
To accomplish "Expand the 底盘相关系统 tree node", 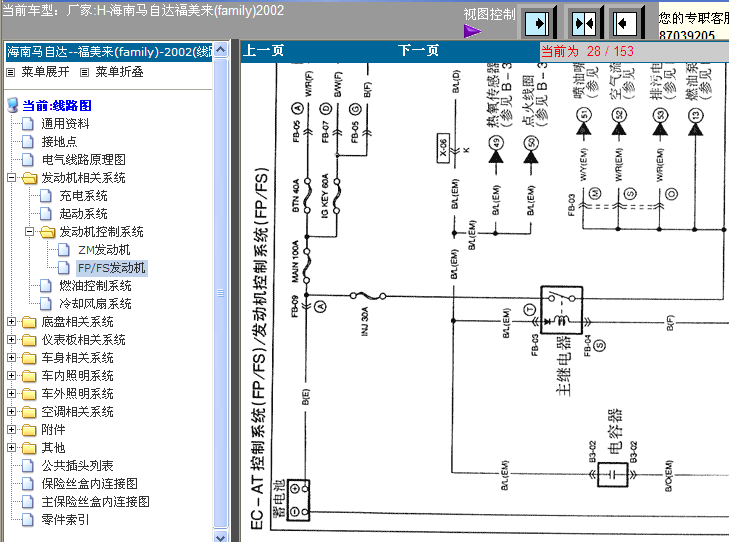I will [x=12, y=322].
